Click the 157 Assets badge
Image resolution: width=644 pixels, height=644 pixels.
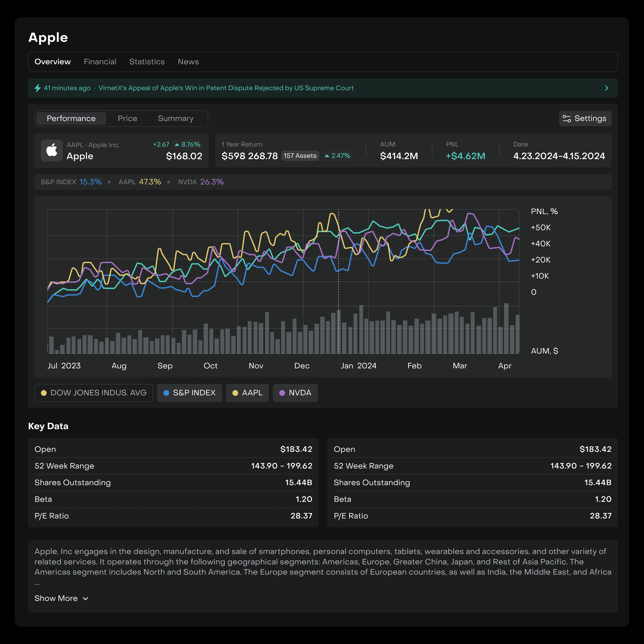pyautogui.click(x=300, y=156)
